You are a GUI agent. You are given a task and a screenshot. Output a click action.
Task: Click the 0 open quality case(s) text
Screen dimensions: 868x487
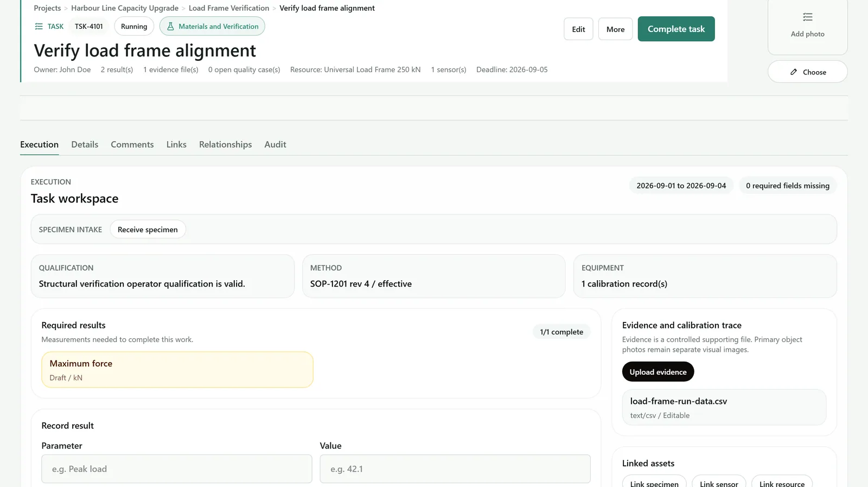coord(244,69)
